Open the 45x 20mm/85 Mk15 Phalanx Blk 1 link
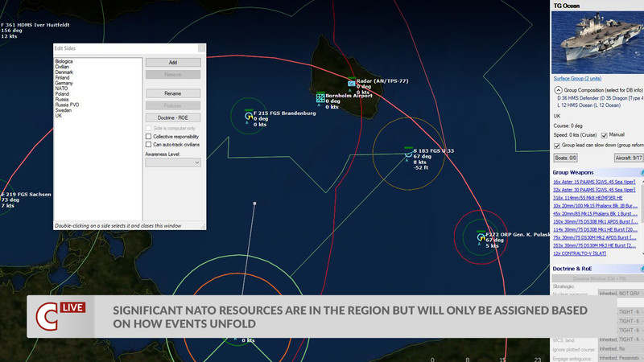This screenshot has height=362, width=644. (x=595, y=213)
